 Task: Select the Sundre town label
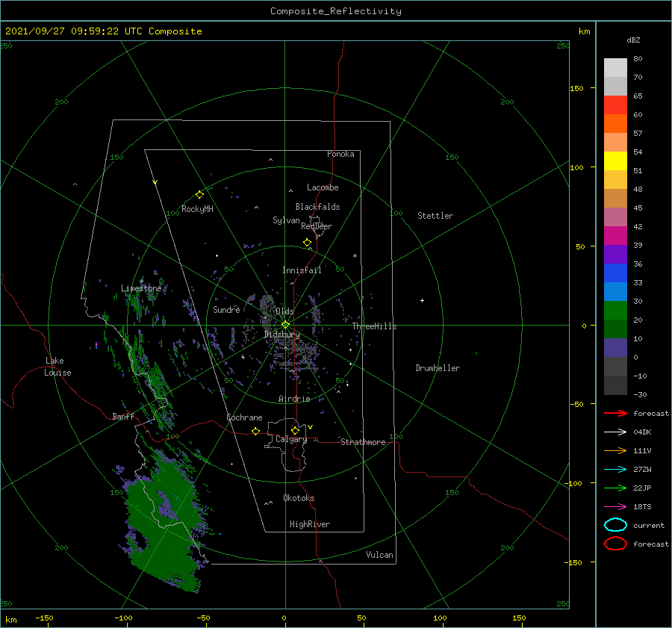pos(226,309)
